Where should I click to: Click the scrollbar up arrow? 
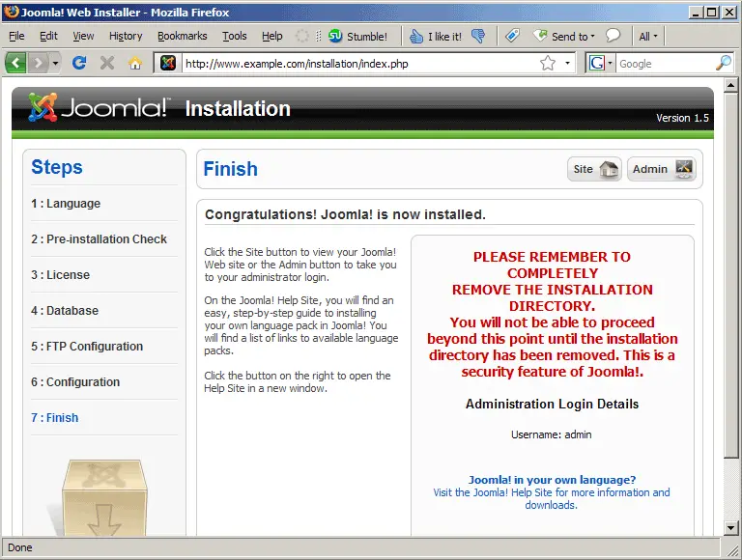coord(730,86)
